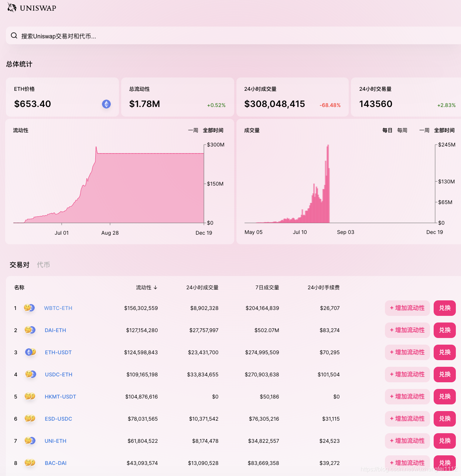Screen dimensions: 461x476
Task: Click the liquidity area chart
Action: tap(109, 184)
